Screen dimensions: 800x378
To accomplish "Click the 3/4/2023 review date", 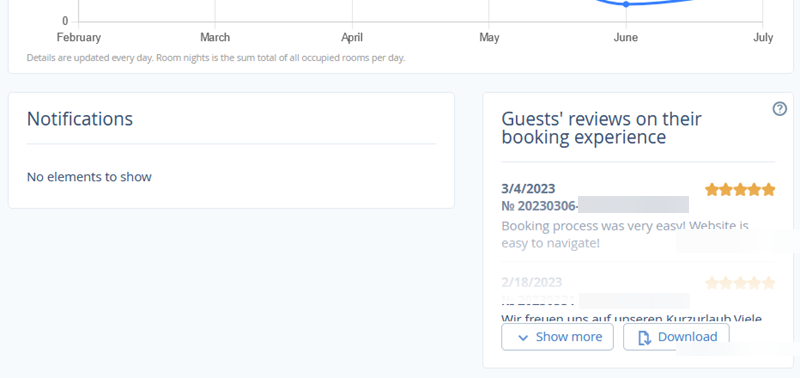I will [x=528, y=189].
